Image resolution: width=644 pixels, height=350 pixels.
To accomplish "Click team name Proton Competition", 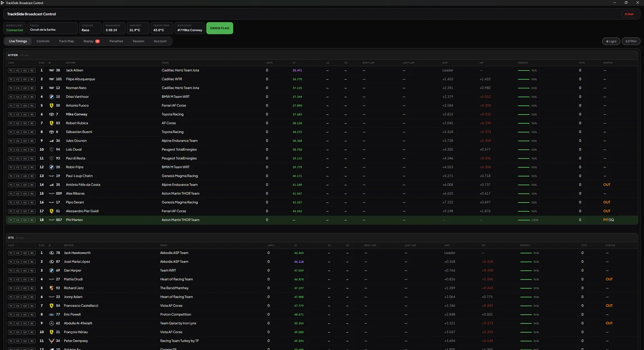I will [x=175, y=315].
